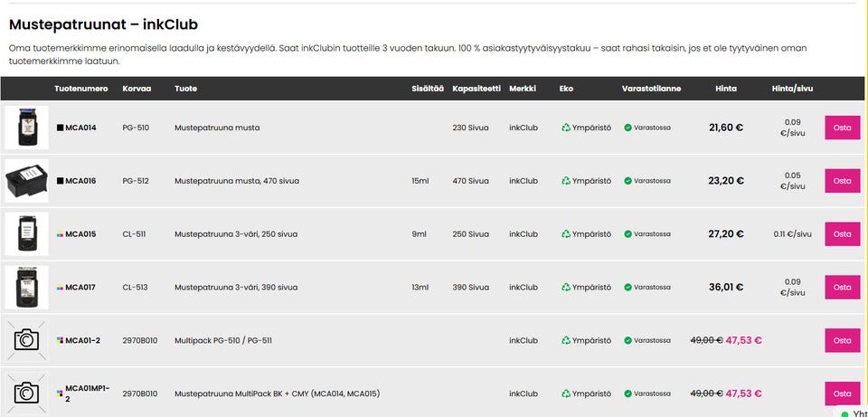
Task: Click the Hinta/sivu column header
Action: coord(792,89)
